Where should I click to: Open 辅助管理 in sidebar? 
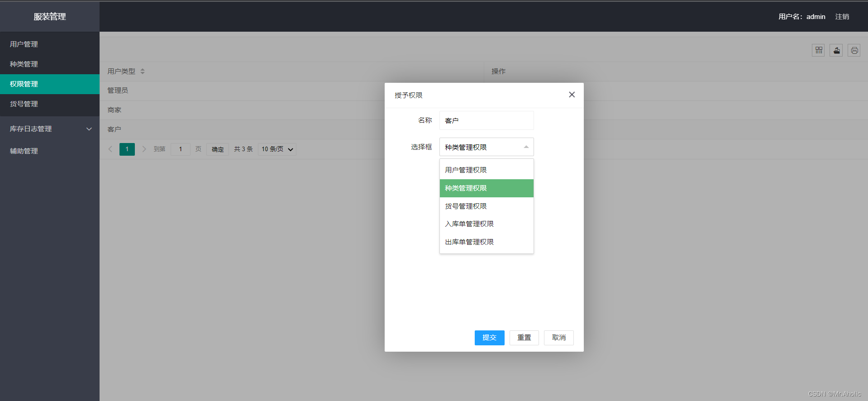(50, 151)
